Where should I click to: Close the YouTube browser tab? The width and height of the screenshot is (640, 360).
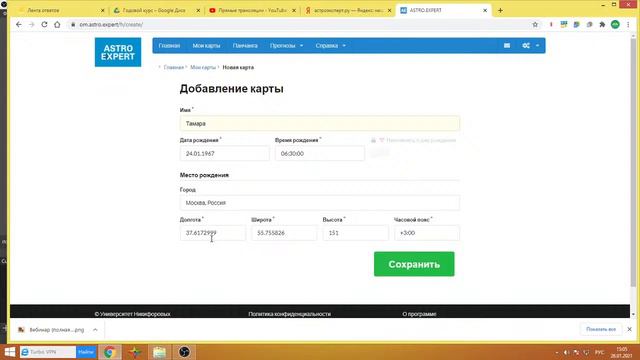tap(294, 11)
